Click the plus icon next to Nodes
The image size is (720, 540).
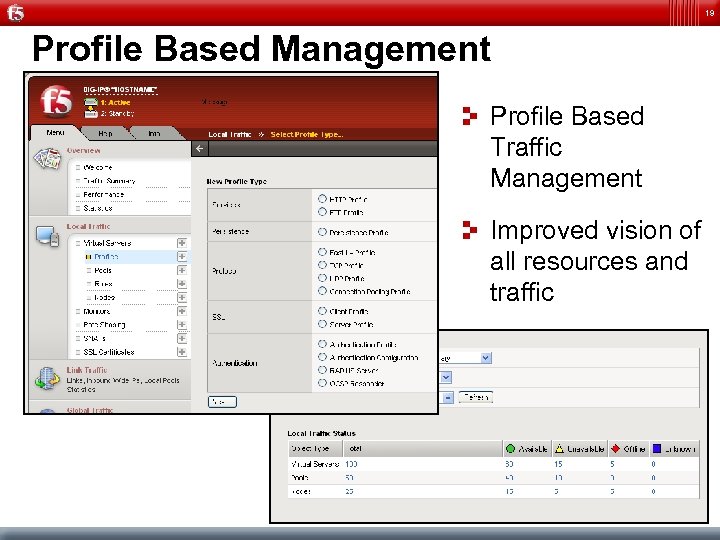182,298
